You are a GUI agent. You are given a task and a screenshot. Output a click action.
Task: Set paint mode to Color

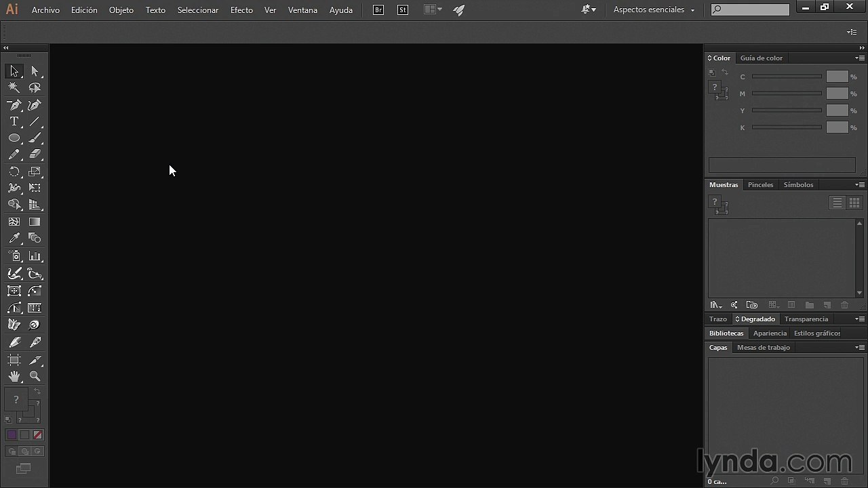(x=12, y=435)
